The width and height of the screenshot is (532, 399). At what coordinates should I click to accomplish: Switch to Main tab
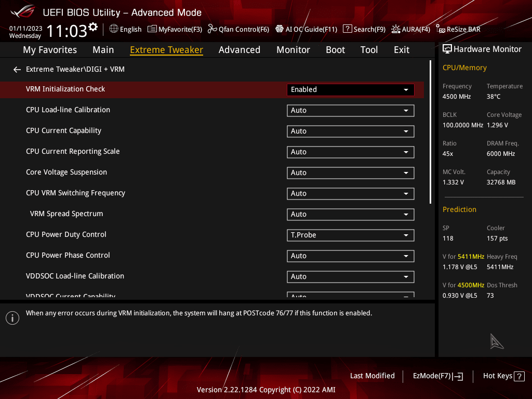coord(103,50)
